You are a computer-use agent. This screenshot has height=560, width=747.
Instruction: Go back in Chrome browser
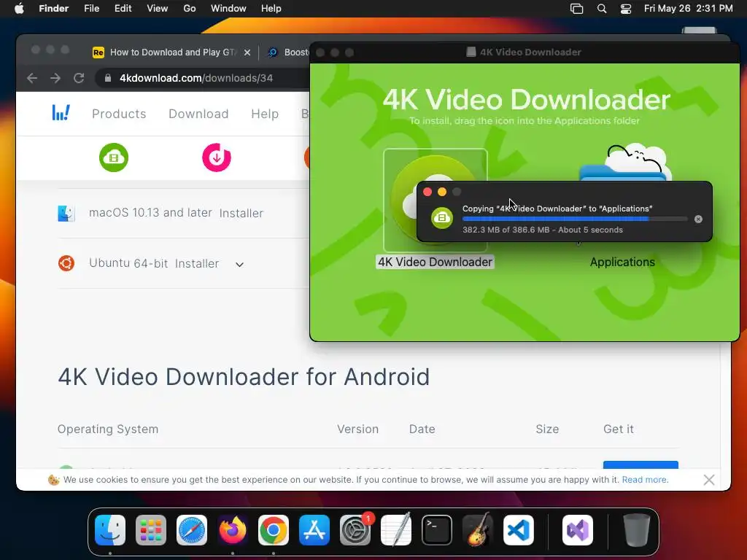32,78
